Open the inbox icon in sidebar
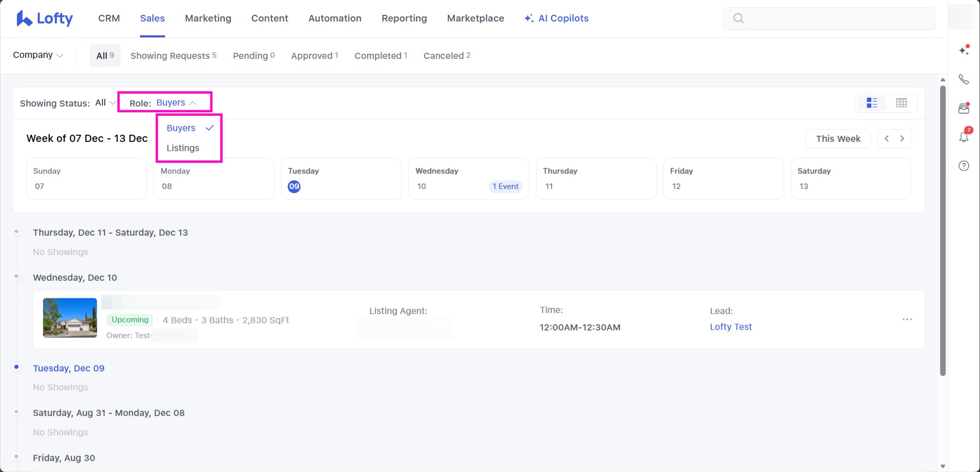 pyautogui.click(x=964, y=108)
